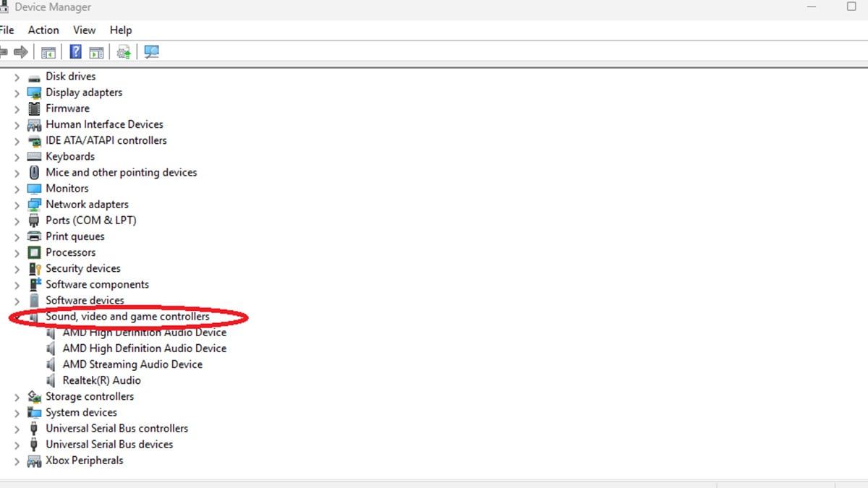Click the Scan for hardware changes icon
The image size is (868, 488).
click(x=151, y=52)
